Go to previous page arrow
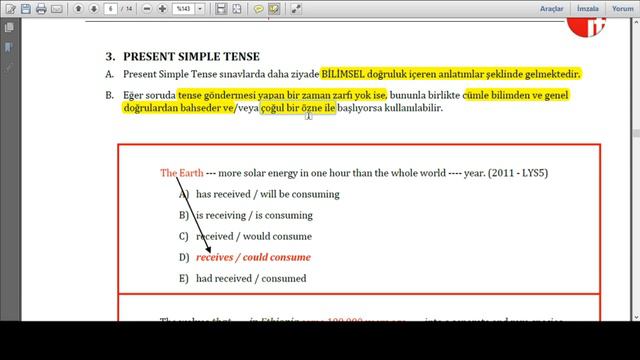The height and width of the screenshot is (360, 640). pyautogui.click(x=78, y=9)
